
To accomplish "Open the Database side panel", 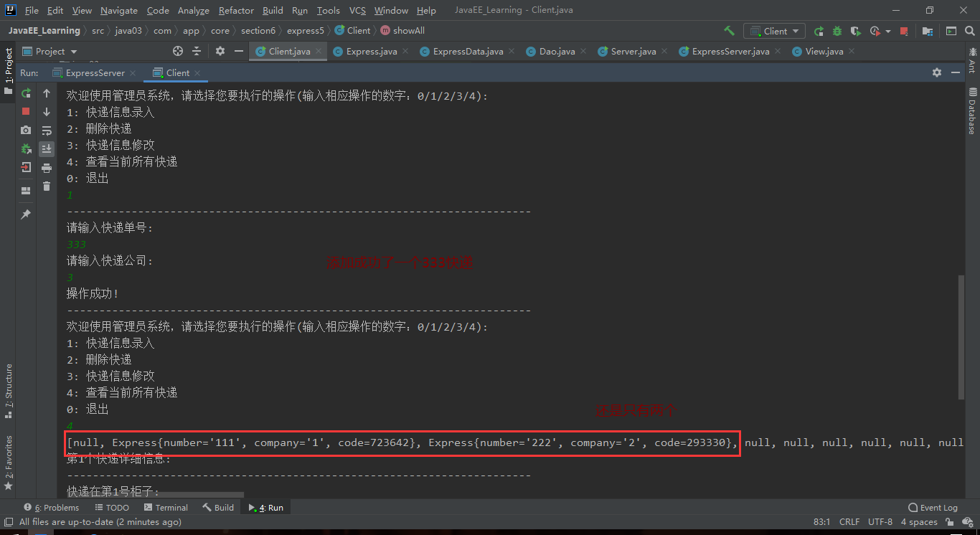I will [972, 110].
